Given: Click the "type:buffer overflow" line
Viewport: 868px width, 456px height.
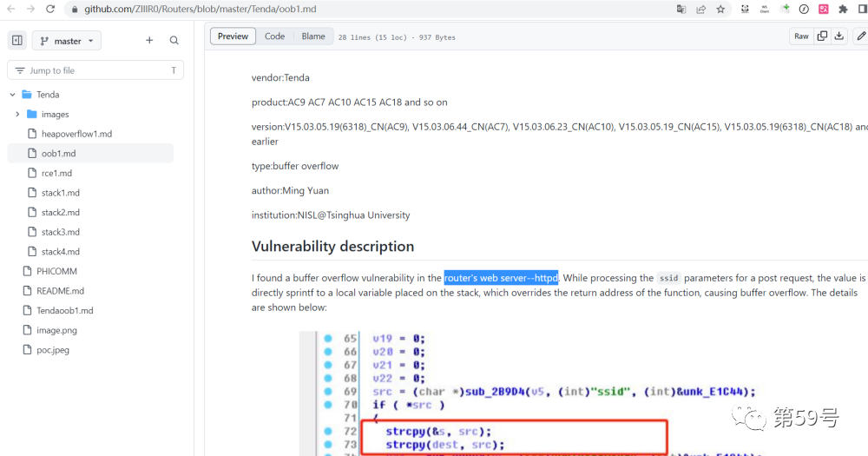Looking at the screenshot, I should pyautogui.click(x=295, y=166).
